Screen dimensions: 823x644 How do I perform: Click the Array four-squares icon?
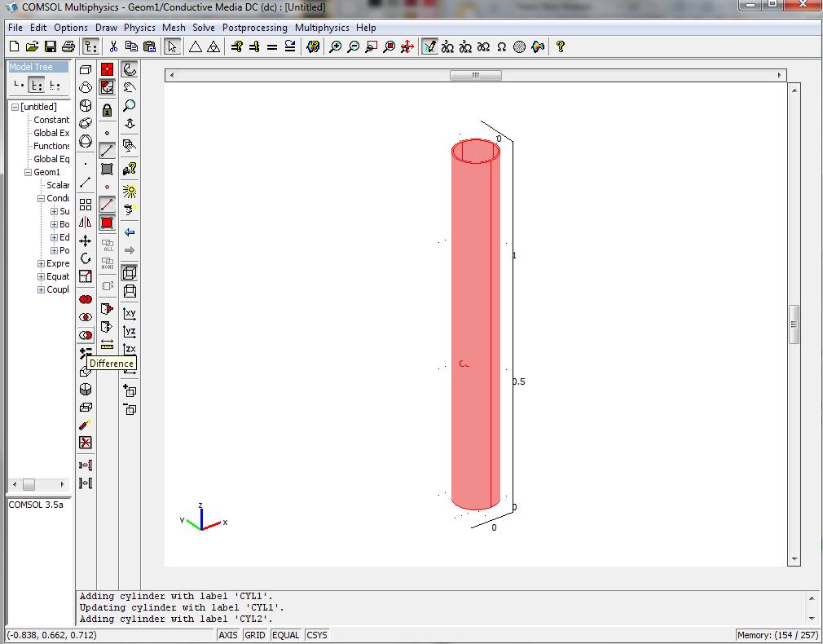click(86, 204)
